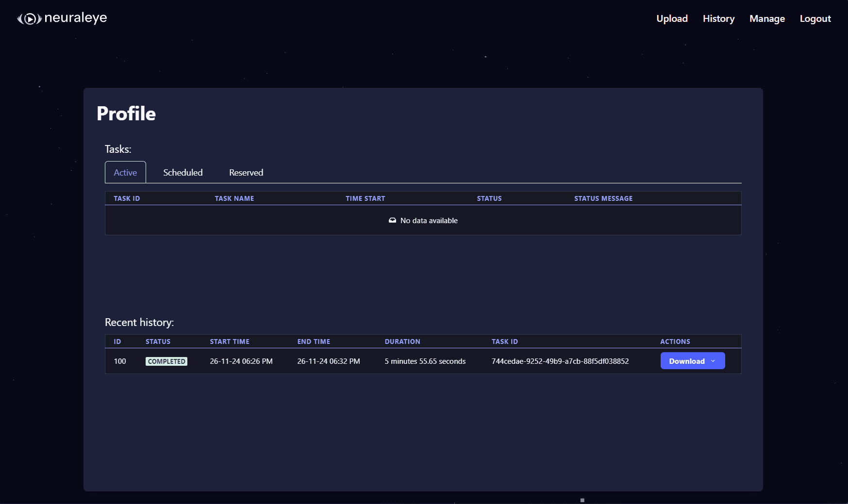
Task: Open the Manage section
Action: click(x=767, y=18)
